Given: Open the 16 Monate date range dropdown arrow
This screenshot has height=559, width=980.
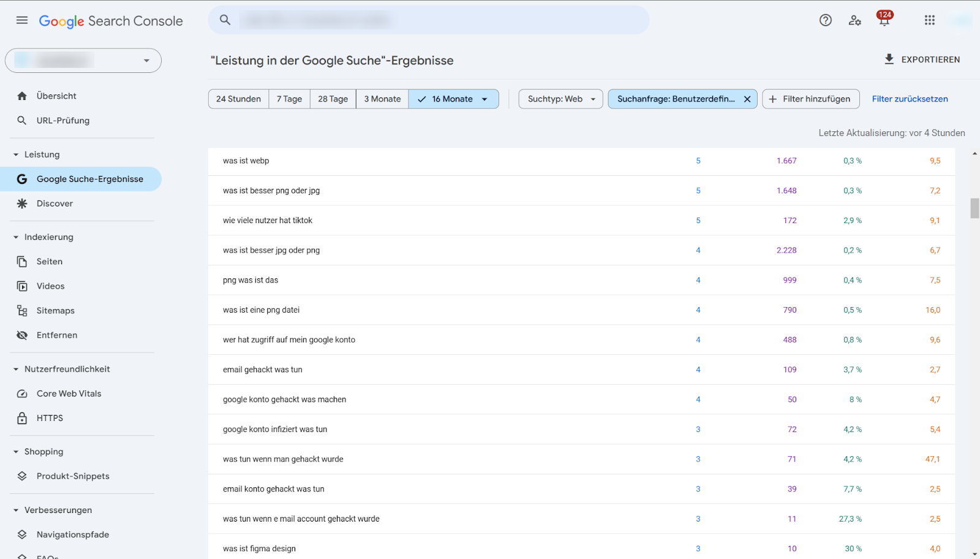Looking at the screenshot, I should 484,99.
